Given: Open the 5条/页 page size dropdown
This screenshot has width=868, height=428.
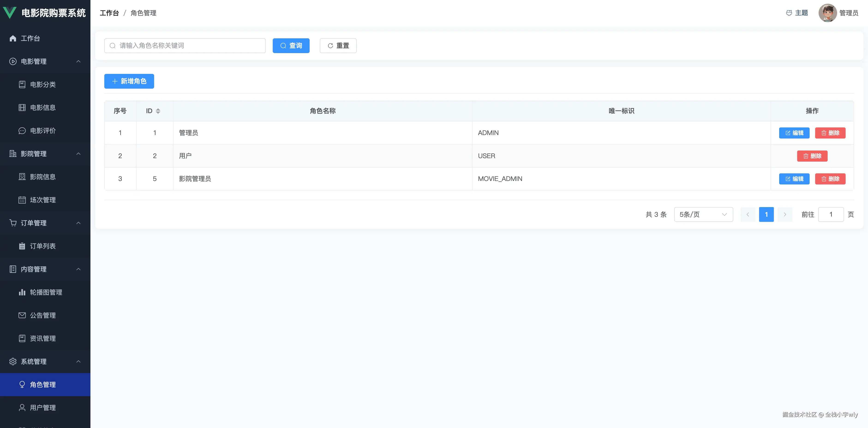Looking at the screenshot, I should pos(703,215).
